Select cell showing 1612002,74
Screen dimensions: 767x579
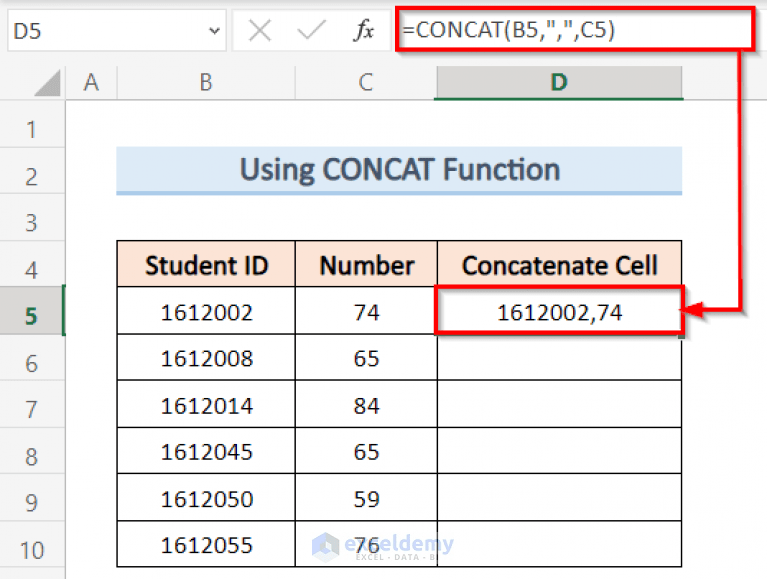[559, 312]
